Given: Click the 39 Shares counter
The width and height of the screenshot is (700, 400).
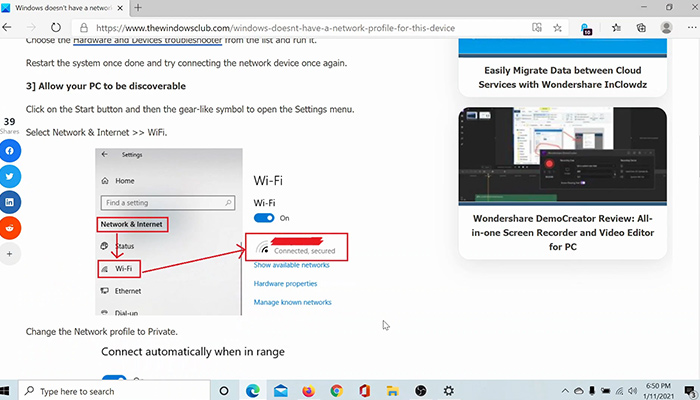Looking at the screenshot, I should click(x=9, y=125).
